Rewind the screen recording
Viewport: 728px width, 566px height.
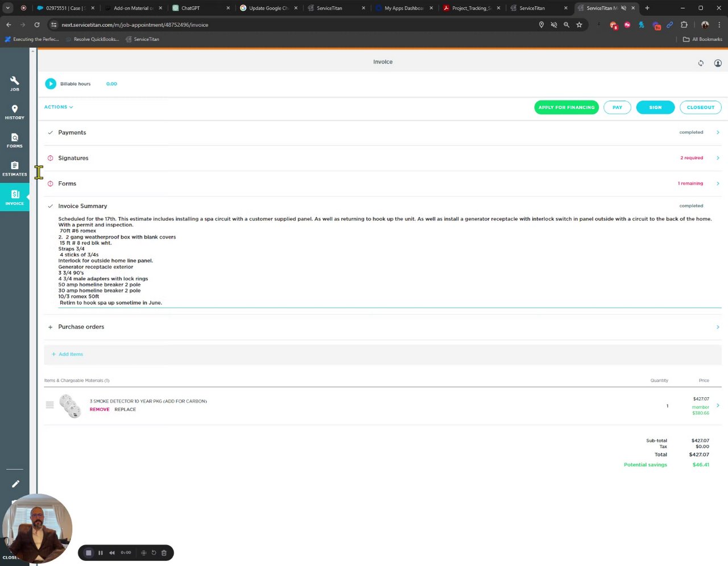(x=112, y=552)
